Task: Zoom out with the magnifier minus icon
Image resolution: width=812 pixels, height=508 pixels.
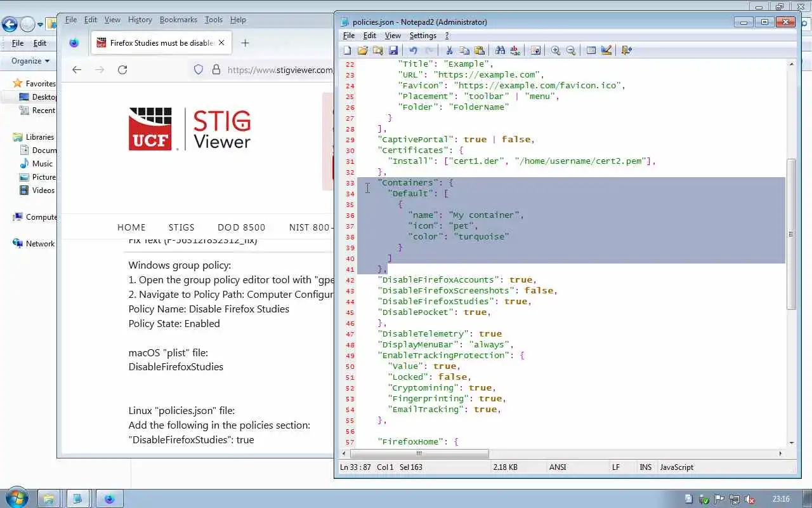Action: (x=571, y=50)
